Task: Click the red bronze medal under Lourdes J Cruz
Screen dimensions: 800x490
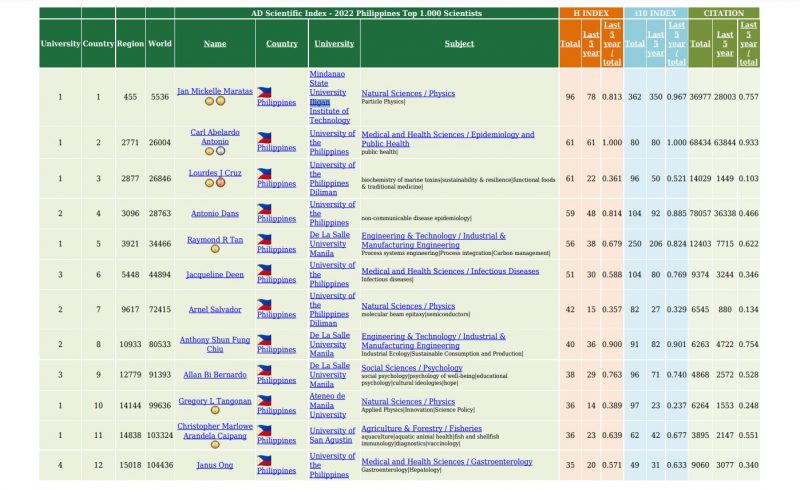Action: (220, 183)
